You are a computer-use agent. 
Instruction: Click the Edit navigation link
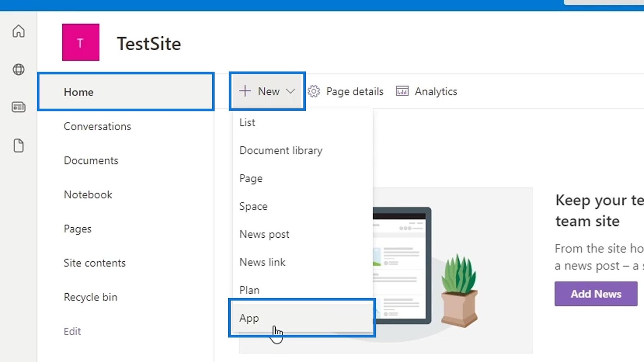[72, 331]
